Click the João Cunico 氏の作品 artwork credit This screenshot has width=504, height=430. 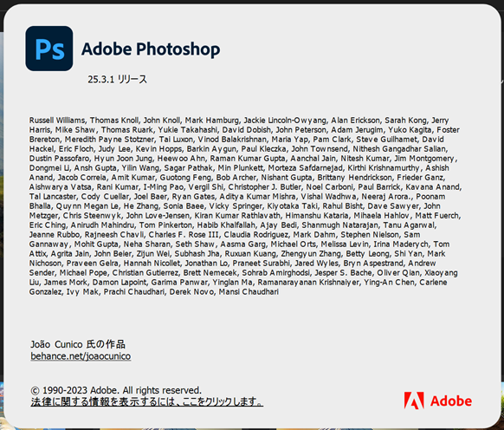pyautogui.click(x=78, y=344)
